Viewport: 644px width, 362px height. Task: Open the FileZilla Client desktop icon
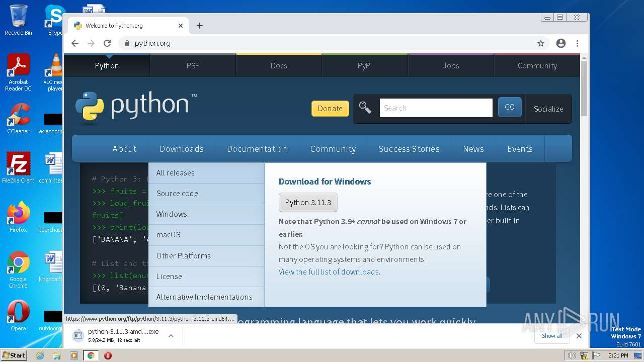pyautogui.click(x=18, y=167)
